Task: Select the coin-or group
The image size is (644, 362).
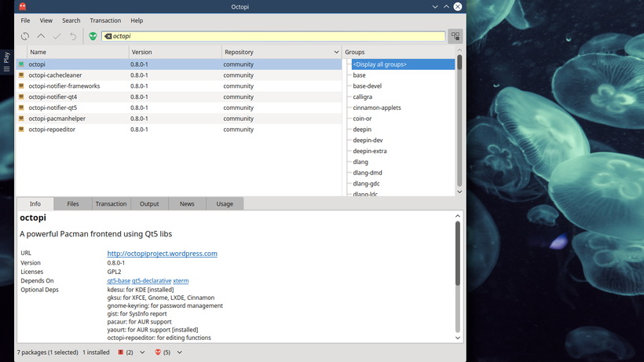Action: click(x=362, y=119)
